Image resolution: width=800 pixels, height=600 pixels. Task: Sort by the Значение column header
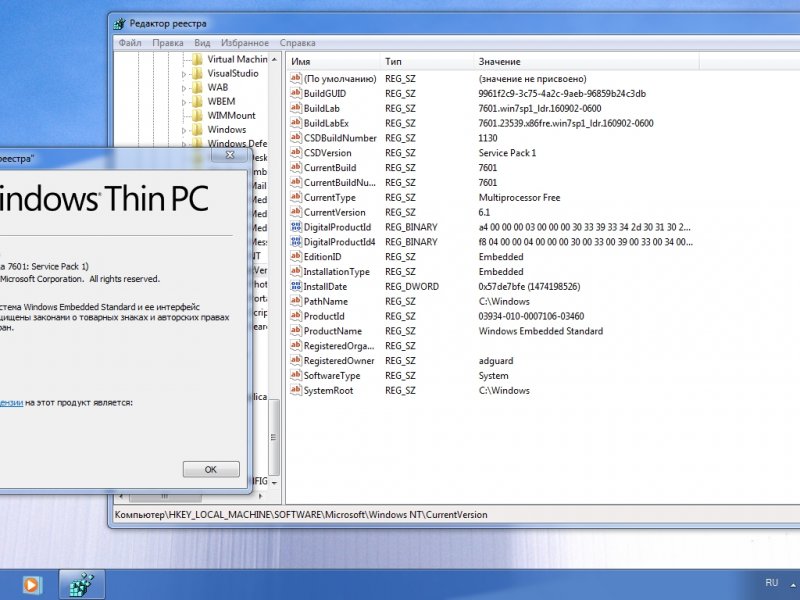tap(586, 61)
